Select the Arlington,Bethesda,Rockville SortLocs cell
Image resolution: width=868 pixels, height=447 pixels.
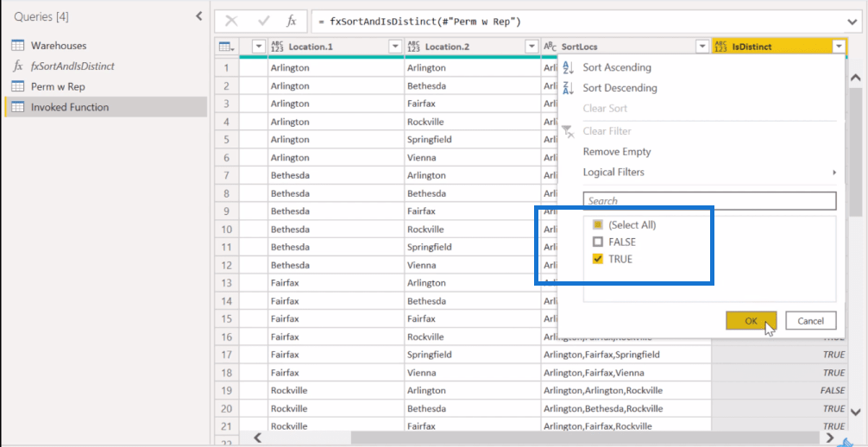coord(626,408)
